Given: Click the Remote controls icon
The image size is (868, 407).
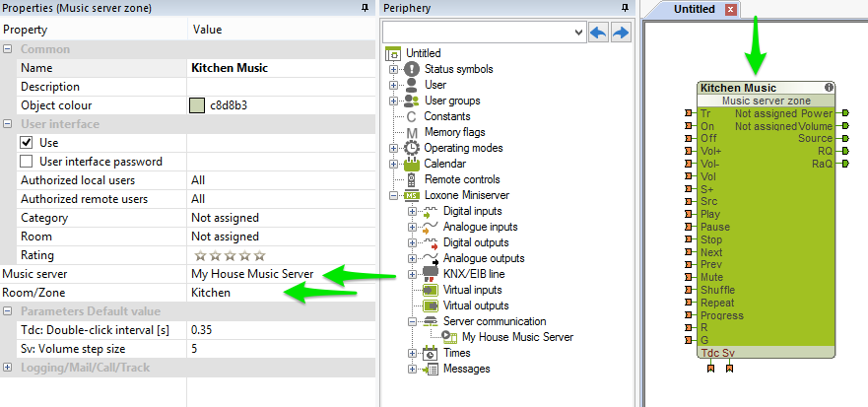Looking at the screenshot, I should click(x=412, y=179).
